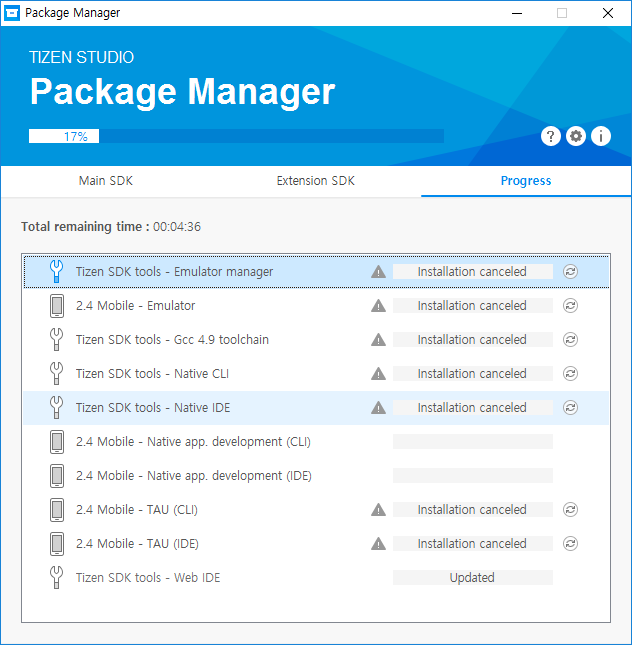Retry 2.4 Mobile Emulator install refresh icon
This screenshot has height=645, width=632.
[x=570, y=306]
